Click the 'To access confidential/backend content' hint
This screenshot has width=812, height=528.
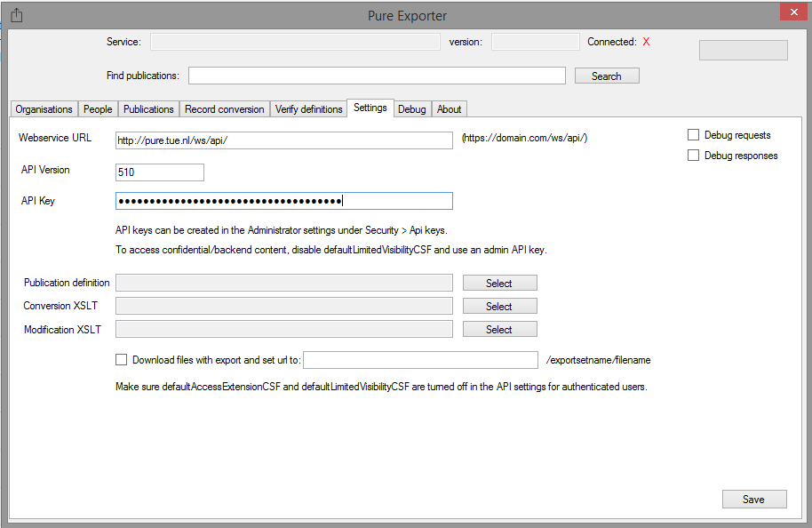(330, 250)
